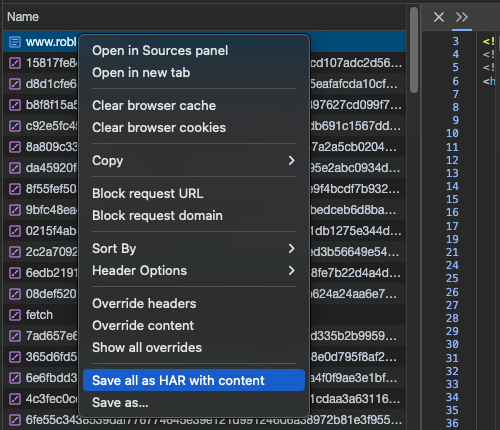Click the icon beside 08def520 request
The image size is (500, 430).
point(15,294)
